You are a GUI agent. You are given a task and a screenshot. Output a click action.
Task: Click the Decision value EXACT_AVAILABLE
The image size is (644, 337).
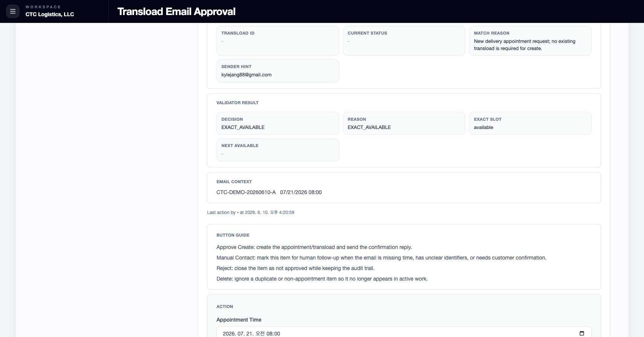[x=243, y=127]
